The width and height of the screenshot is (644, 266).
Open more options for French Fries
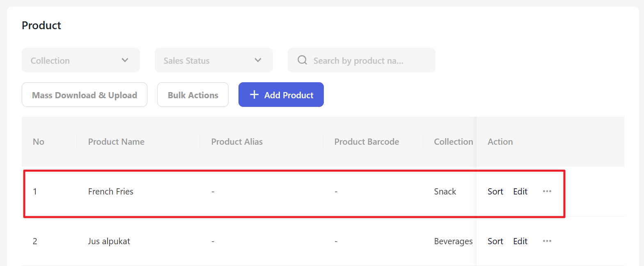[547, 191]
